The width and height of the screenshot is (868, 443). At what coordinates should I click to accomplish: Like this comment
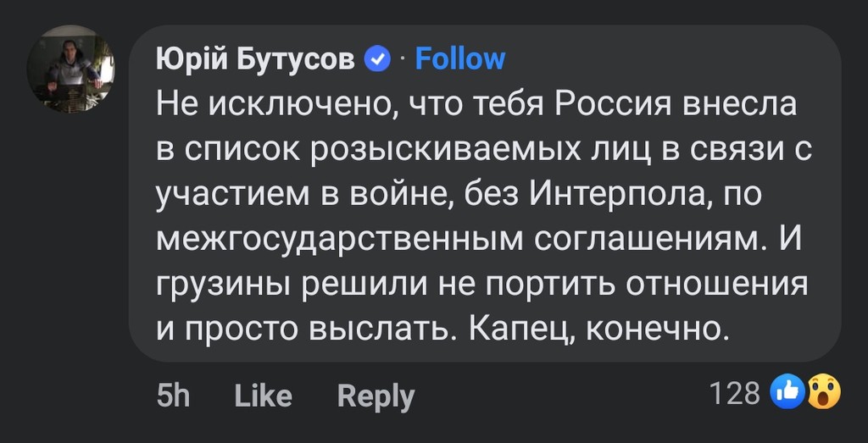point(263,396)
